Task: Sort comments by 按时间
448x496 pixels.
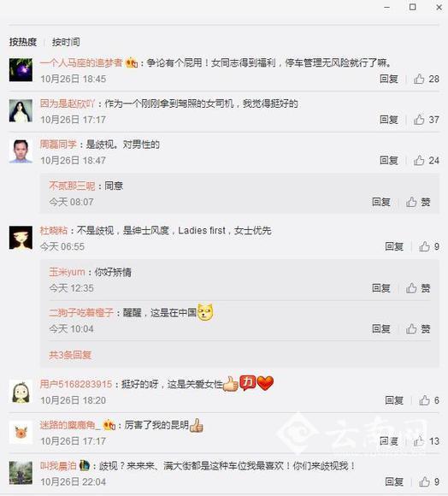Action: [66, 42]
